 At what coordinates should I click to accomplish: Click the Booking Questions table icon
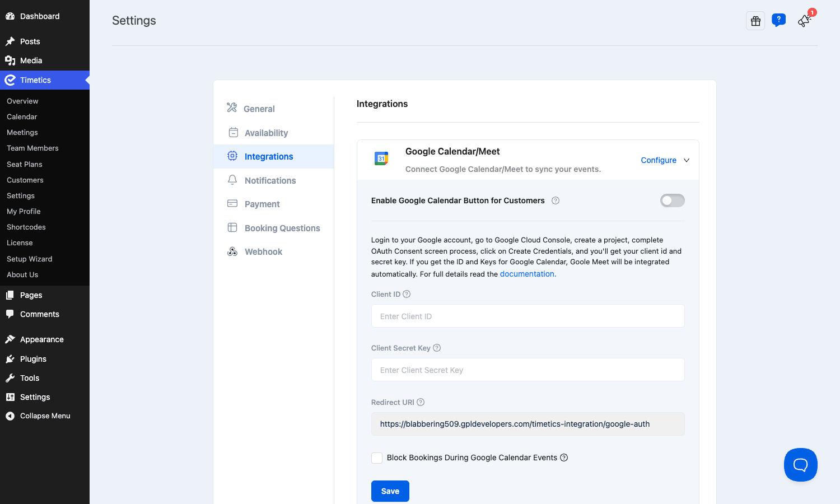pyautogui.click(x=232, y=227)
